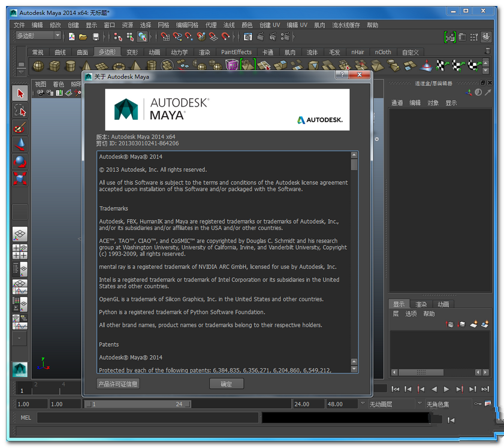Create a polygon cube from the shelf
The image size is (504, 448).
pyautogui.click(x=55, y=66)
